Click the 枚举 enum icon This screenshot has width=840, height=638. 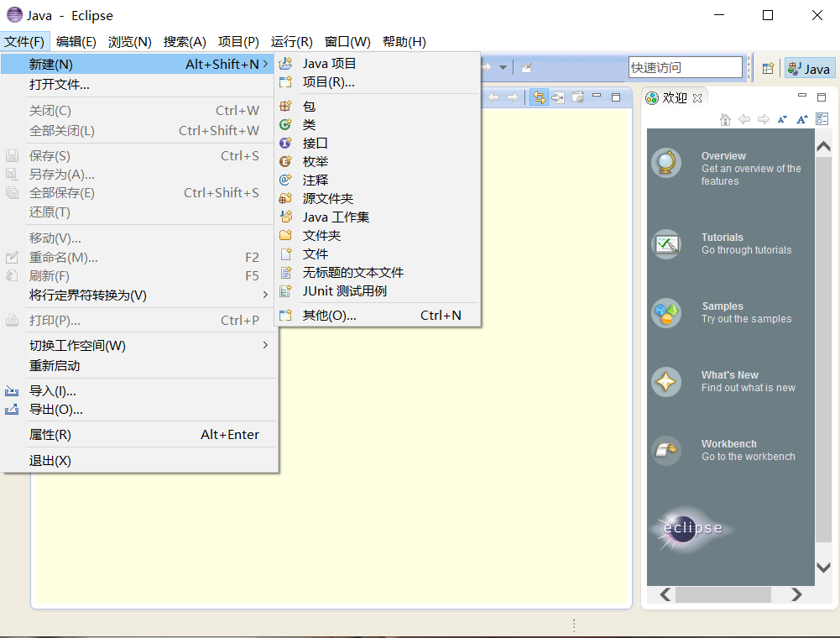tap(286, 161)
